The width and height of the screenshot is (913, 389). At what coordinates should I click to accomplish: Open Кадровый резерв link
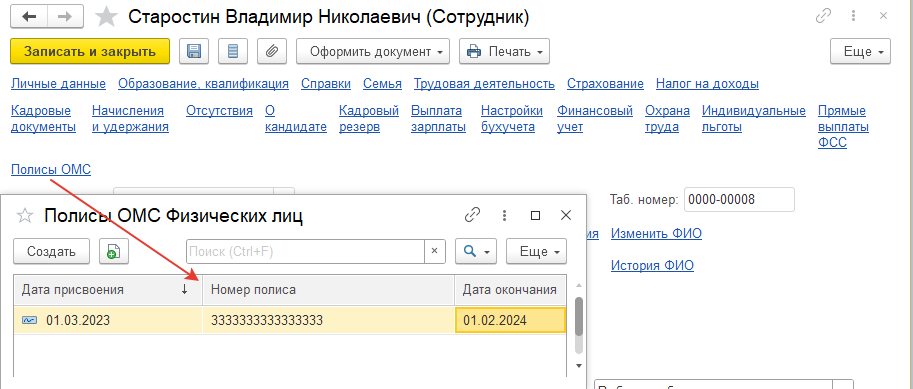point(369,119)
